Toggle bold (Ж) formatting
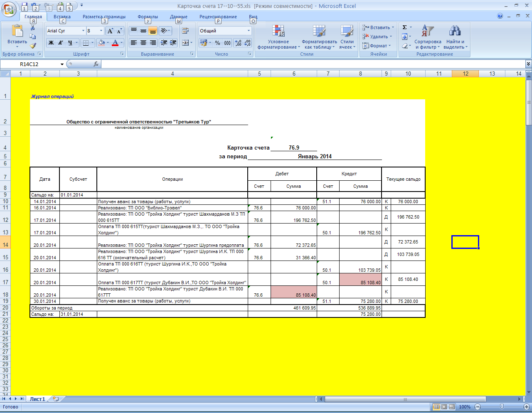Viewport: 532px width, 413px height. tap(51, 43)
